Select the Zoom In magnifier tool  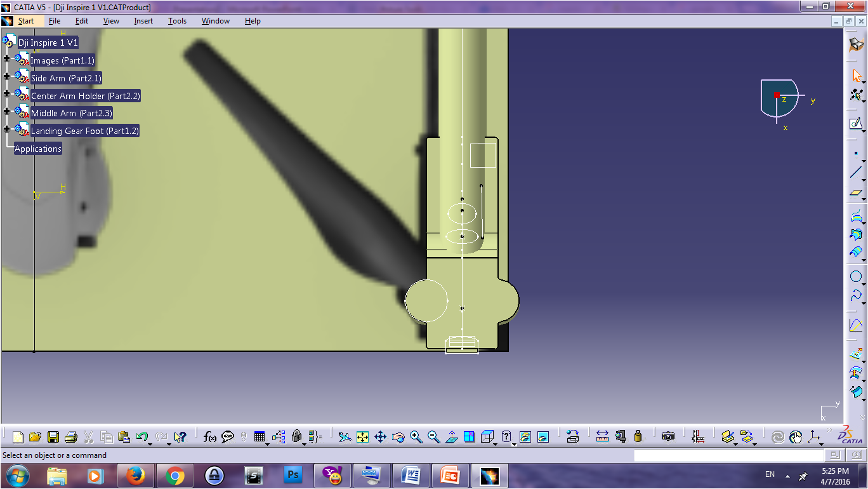[x=416, y=436]
